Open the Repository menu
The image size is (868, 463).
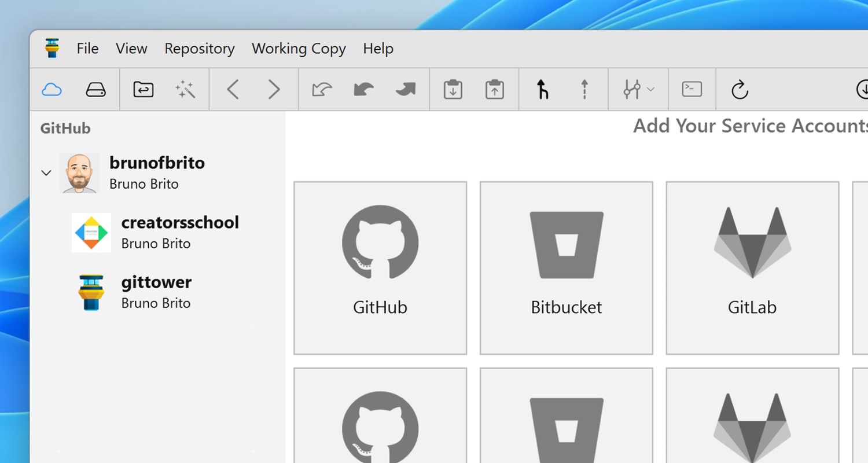click(x=199, y=49)
